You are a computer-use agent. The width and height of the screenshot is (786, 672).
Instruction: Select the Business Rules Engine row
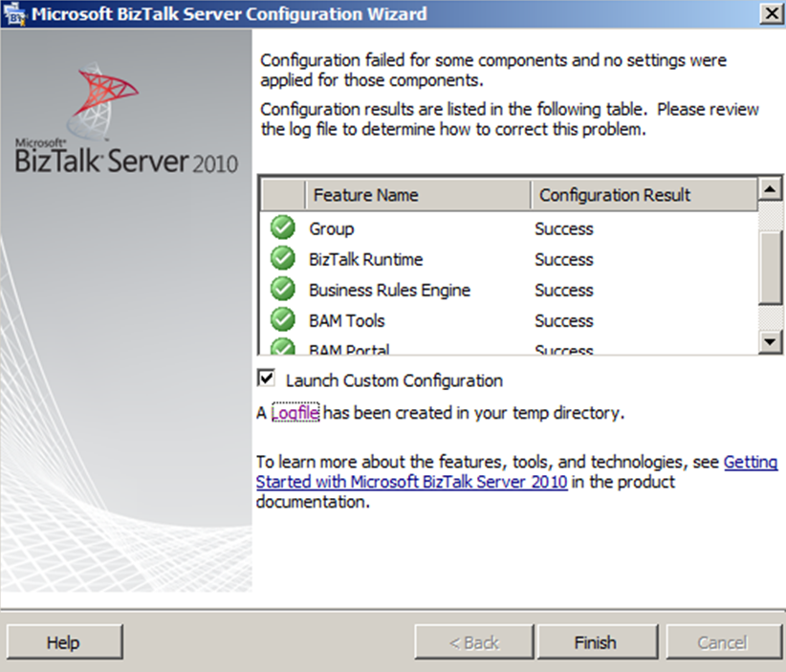389,290
